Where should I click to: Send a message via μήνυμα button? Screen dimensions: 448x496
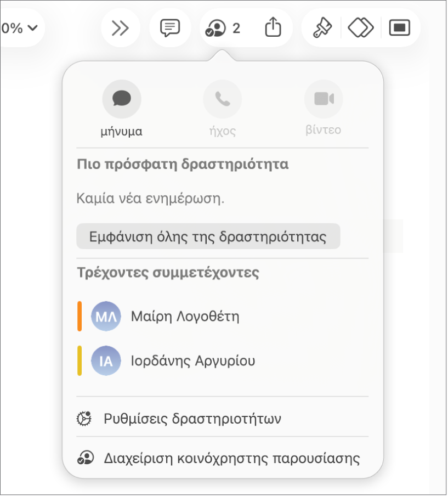[x=122, y=108]
